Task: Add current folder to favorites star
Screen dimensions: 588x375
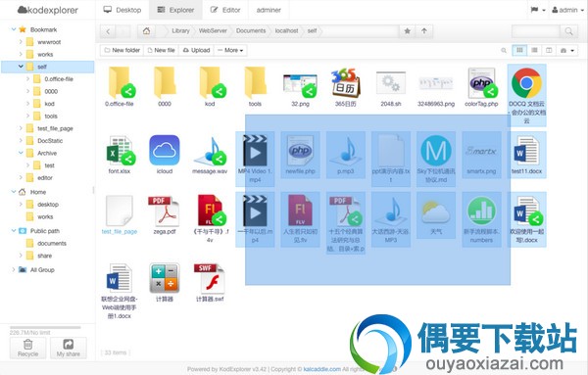Action: click(x=408, y=31)
